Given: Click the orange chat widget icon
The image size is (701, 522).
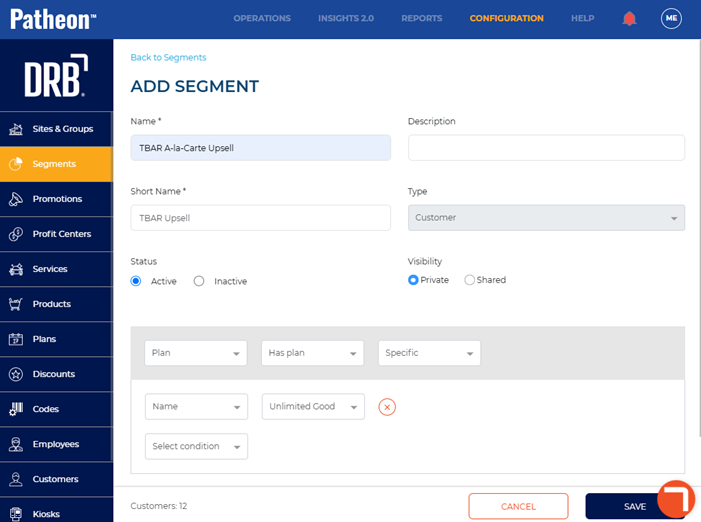Looking at the screenshot, I should [676, 499].
